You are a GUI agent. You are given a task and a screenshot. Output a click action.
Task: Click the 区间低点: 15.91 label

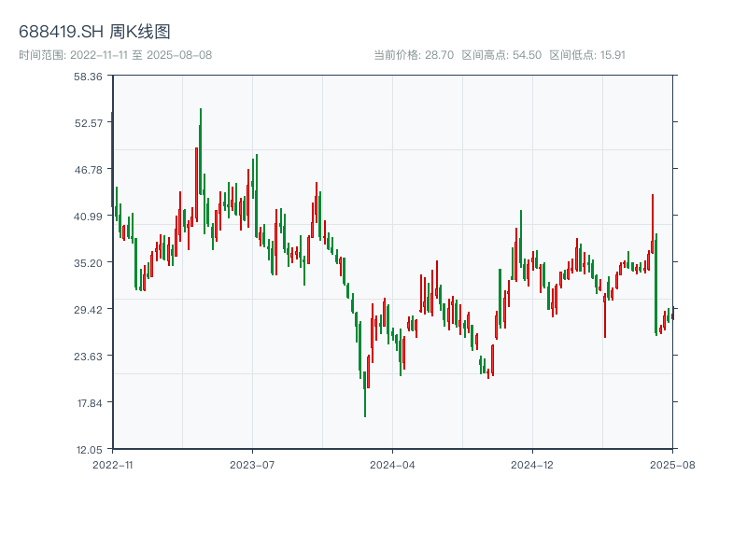[x=587, y=55]
